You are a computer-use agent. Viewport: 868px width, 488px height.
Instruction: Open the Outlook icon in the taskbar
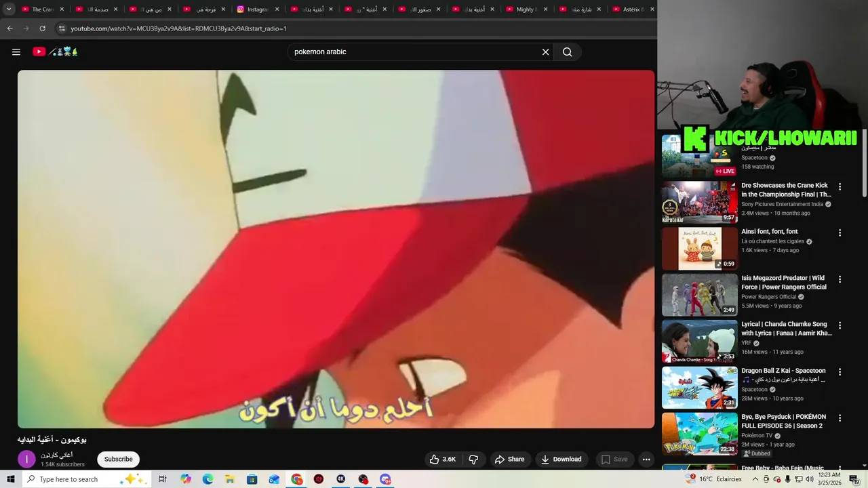[x=275, y=479]
